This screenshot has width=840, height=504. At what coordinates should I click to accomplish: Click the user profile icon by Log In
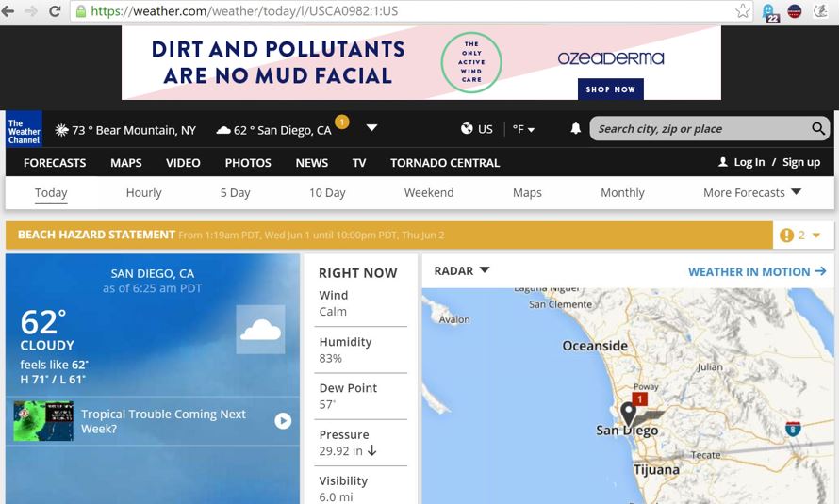[723, 162]
